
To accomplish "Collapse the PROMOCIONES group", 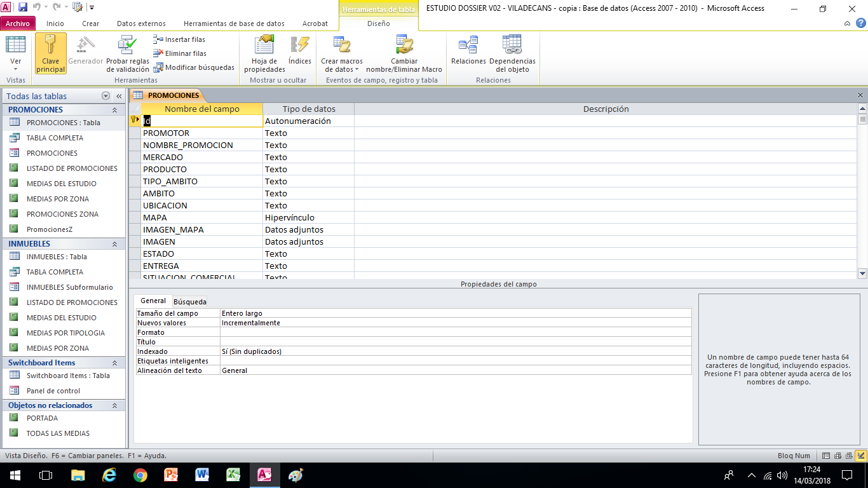I will (115, 110).
